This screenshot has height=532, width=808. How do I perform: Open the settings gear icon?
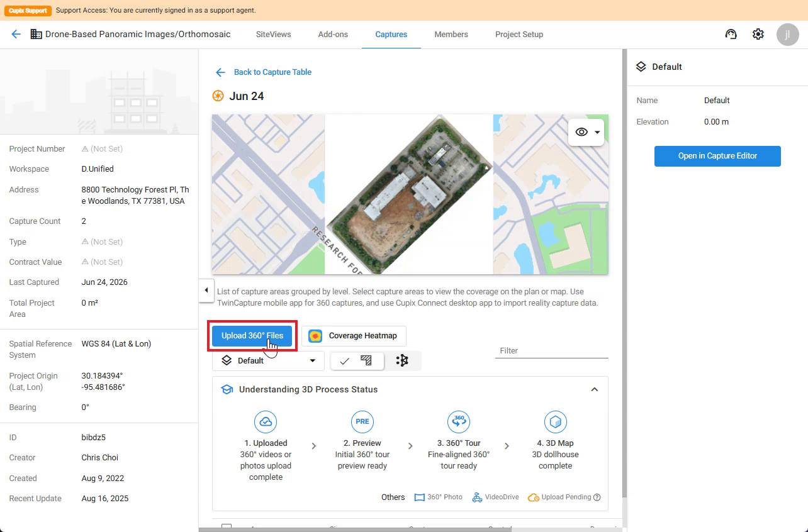758,35
